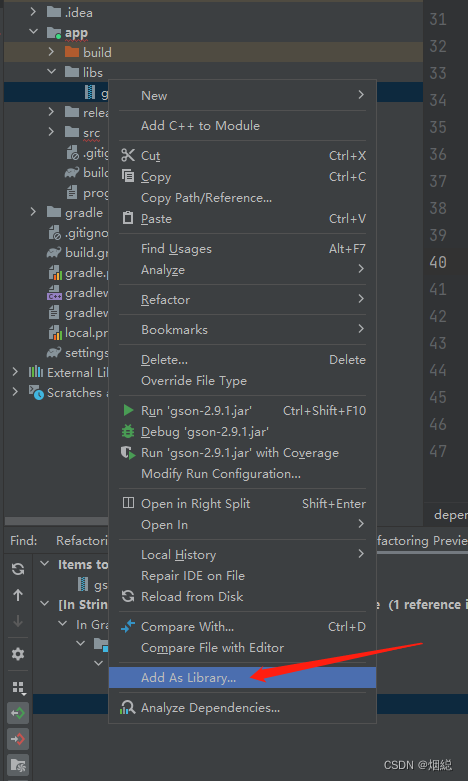This screenshot has height=781, width=468.
Task: Click the Scratches and Consoles icon
Action: coord(36,392)
